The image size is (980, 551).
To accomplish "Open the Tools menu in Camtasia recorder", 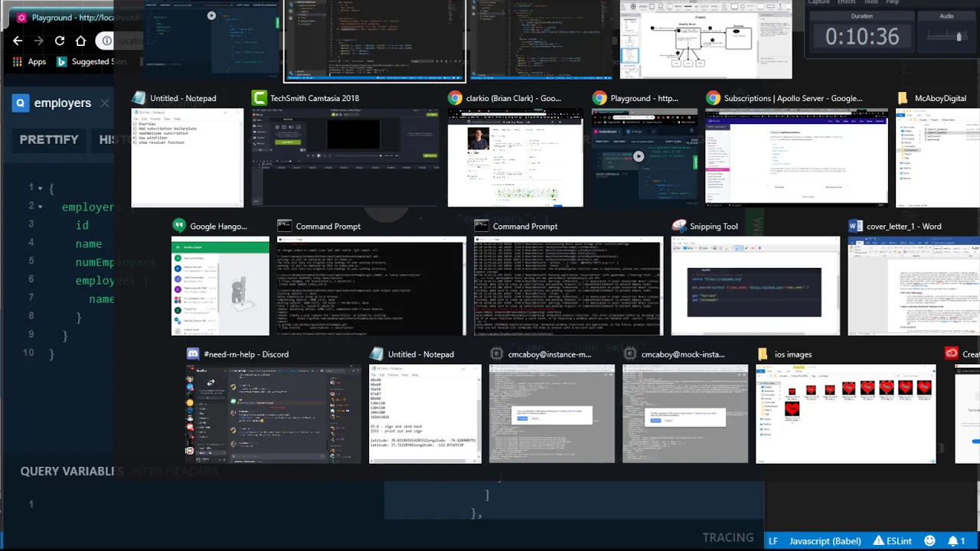I will (871, 2).
